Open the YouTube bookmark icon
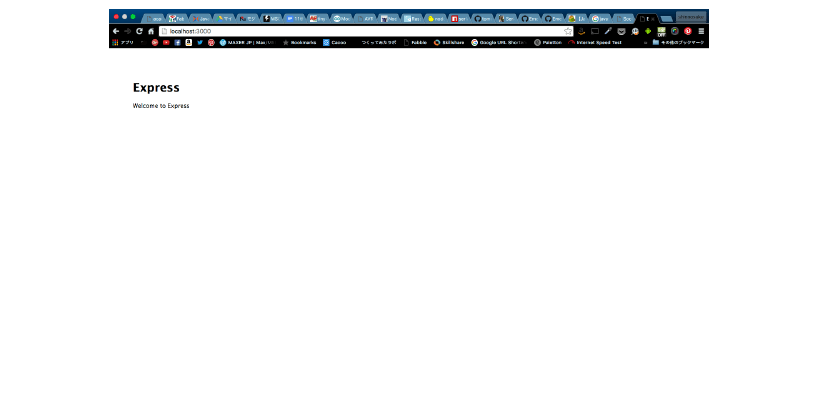Screen dimensions: 818x393 (166, 43)
